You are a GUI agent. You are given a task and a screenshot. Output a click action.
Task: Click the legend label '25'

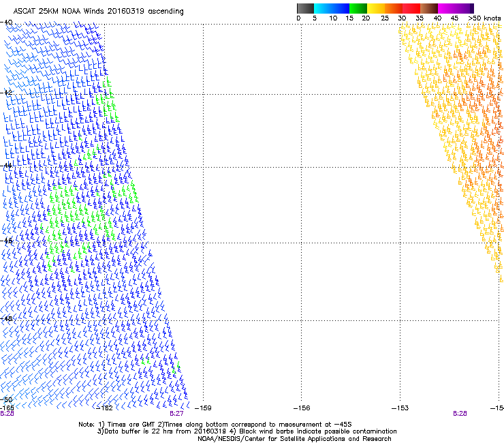(x=385, y=18)
